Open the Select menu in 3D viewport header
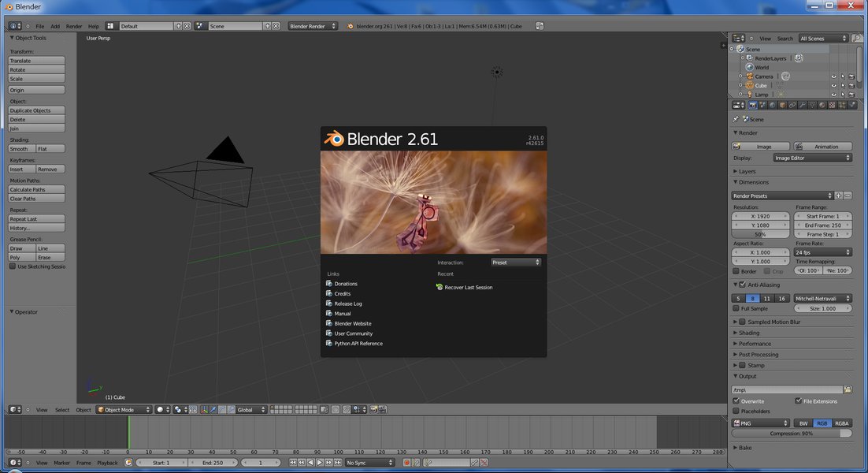868x473 pixels. 62,410
